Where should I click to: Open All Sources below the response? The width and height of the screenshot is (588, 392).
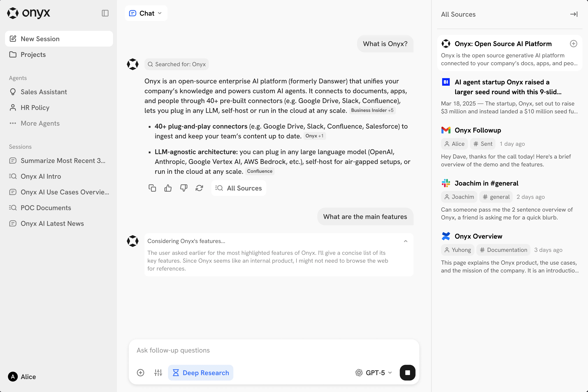point(238,188)
